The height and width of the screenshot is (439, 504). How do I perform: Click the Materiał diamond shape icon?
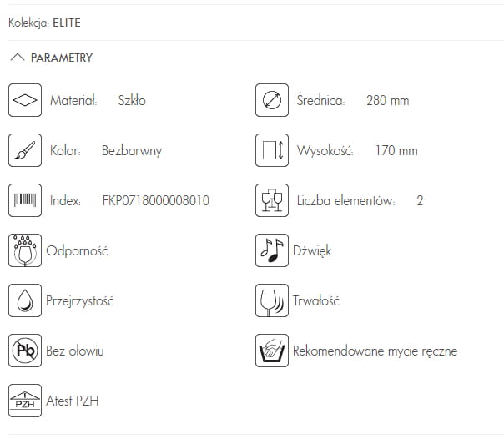pyautogui.click(x=25, y=101)
